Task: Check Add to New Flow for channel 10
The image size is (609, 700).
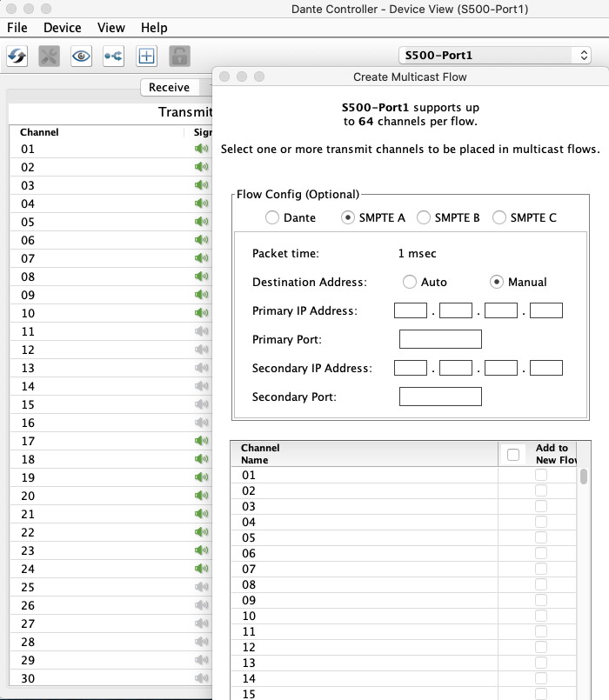Action: click(541, 616)
